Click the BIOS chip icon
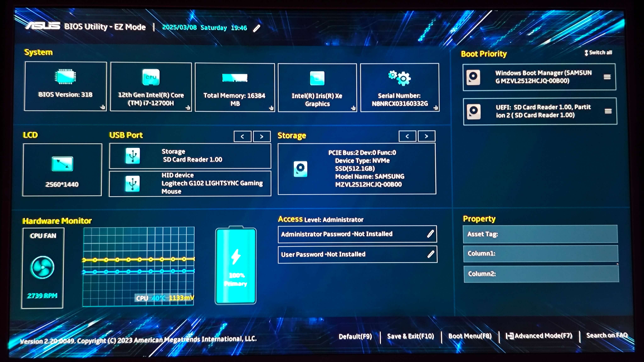This screenshot has height=362, width=644. pos(66,77)
